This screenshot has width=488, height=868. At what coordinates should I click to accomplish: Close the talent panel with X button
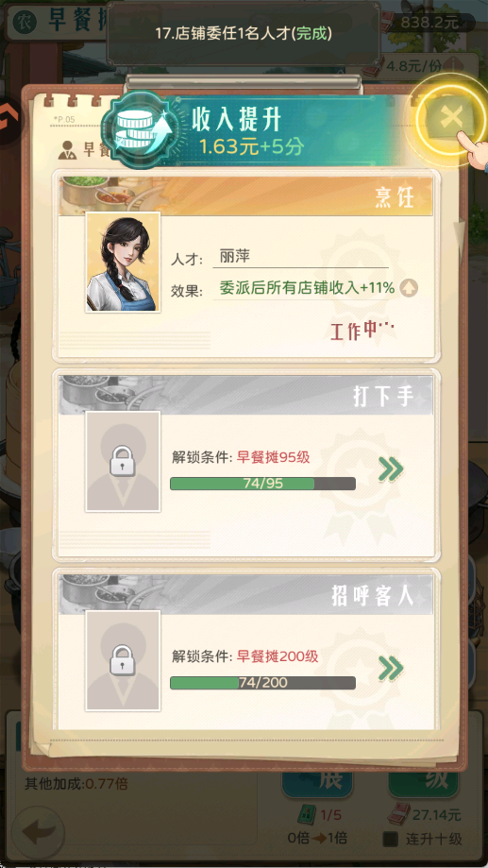pos(451,118)
